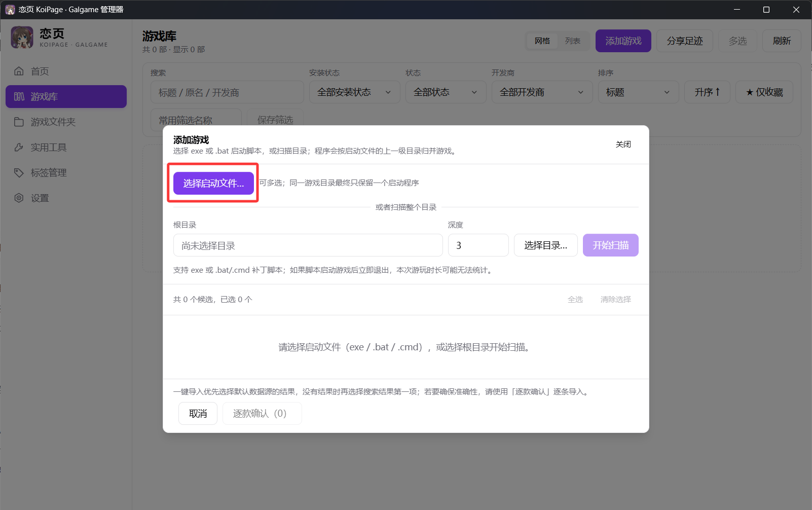This screenshot has height=510, width=812.
Task: Click the folder icon beside 游戏文件夹
Action: (19, 122)
